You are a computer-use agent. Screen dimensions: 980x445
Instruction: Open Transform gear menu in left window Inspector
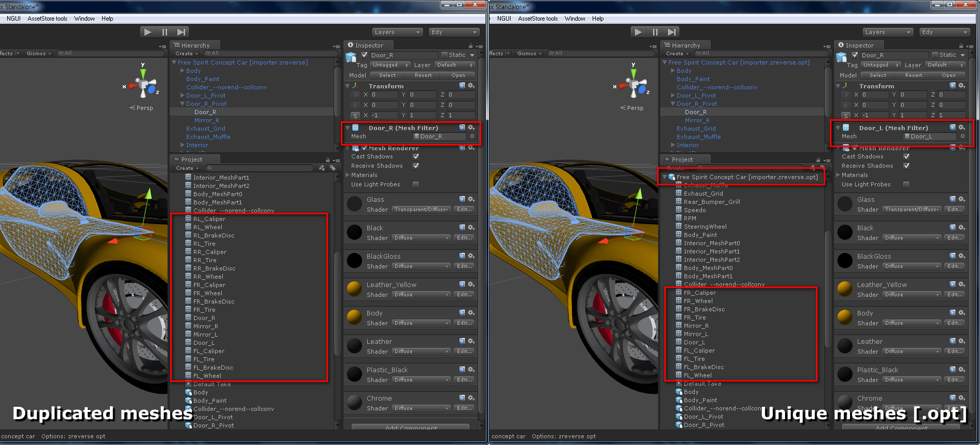pos(471,86)
